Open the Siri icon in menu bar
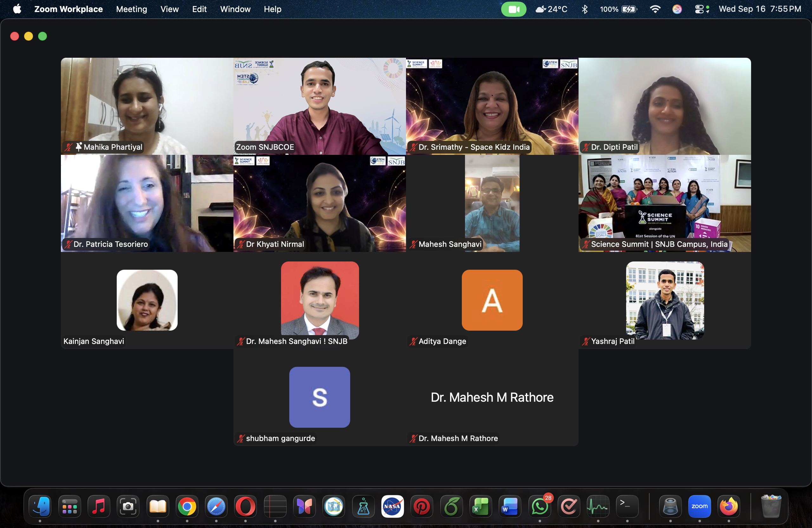812x528 pixels. (x=677, y=9)
